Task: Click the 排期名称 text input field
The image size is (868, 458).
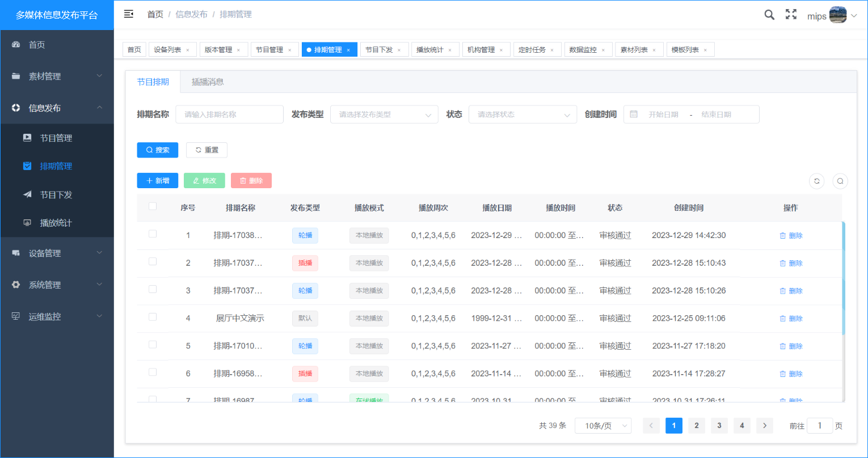Action: [229, 114]
